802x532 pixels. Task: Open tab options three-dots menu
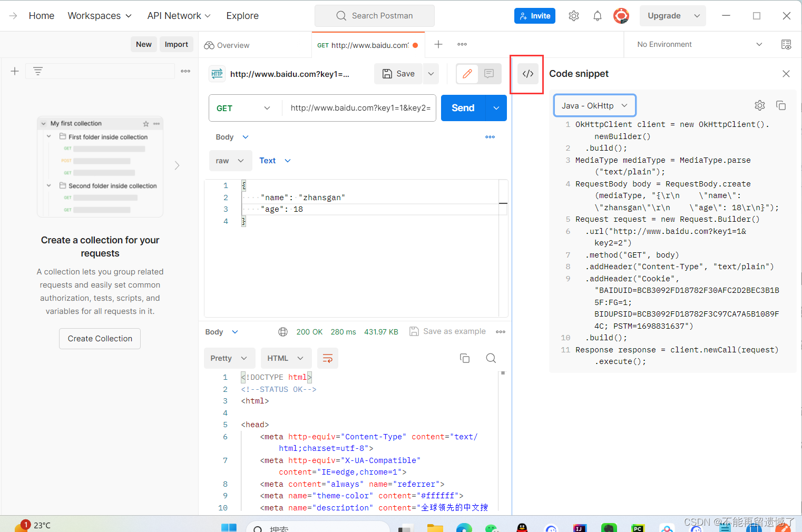click(462, 44)
